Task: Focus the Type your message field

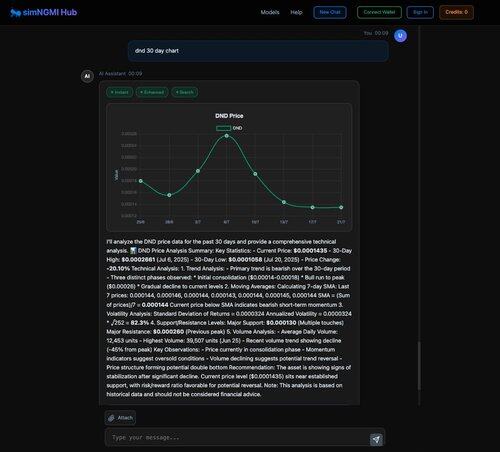Action: coord(237,437)
